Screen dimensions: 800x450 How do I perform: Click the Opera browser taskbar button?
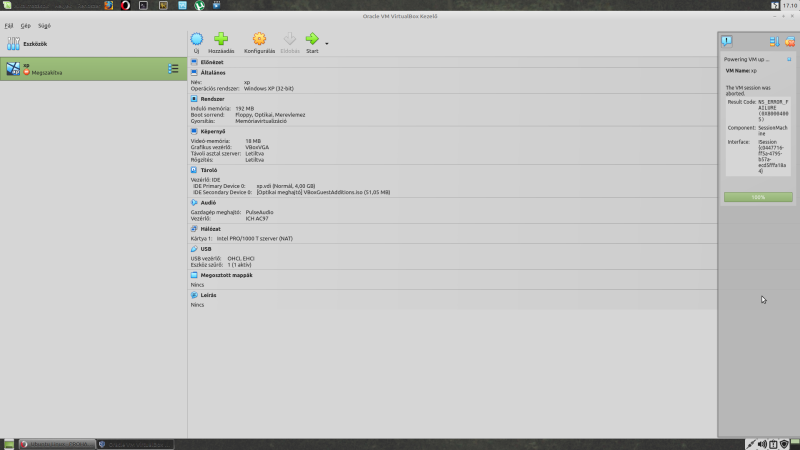(x=57, y=444)
